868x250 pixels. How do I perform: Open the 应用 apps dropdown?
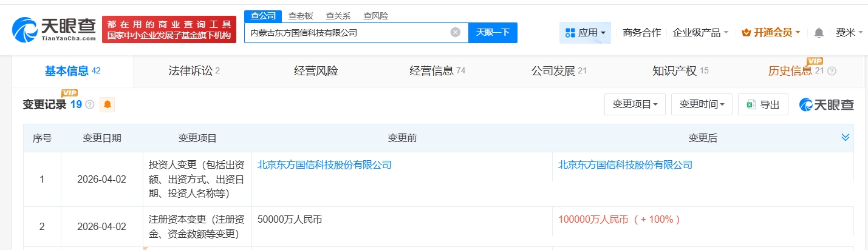[x=585, y=33]
